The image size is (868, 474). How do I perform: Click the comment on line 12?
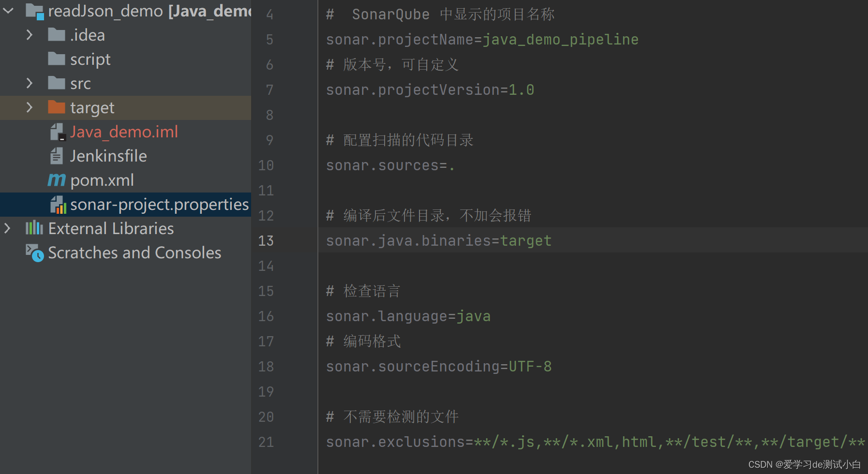click(x=429, y=216)
